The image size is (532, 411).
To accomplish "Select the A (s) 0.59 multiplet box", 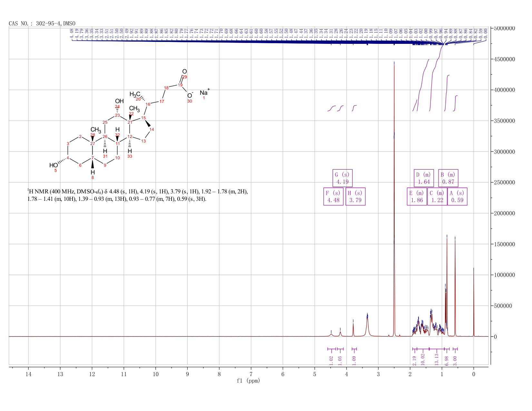I will (458, 197).
